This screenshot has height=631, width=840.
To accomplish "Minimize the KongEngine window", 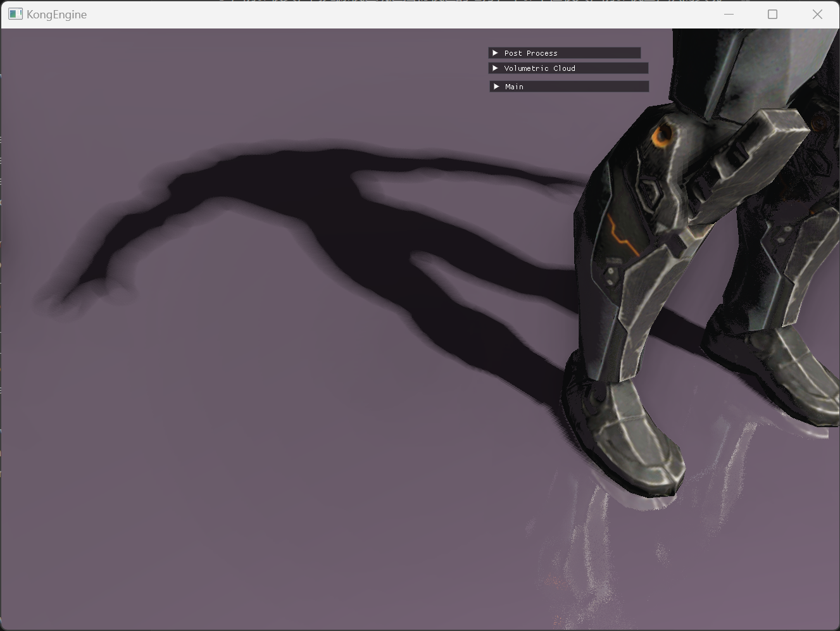I will [729, 14].
